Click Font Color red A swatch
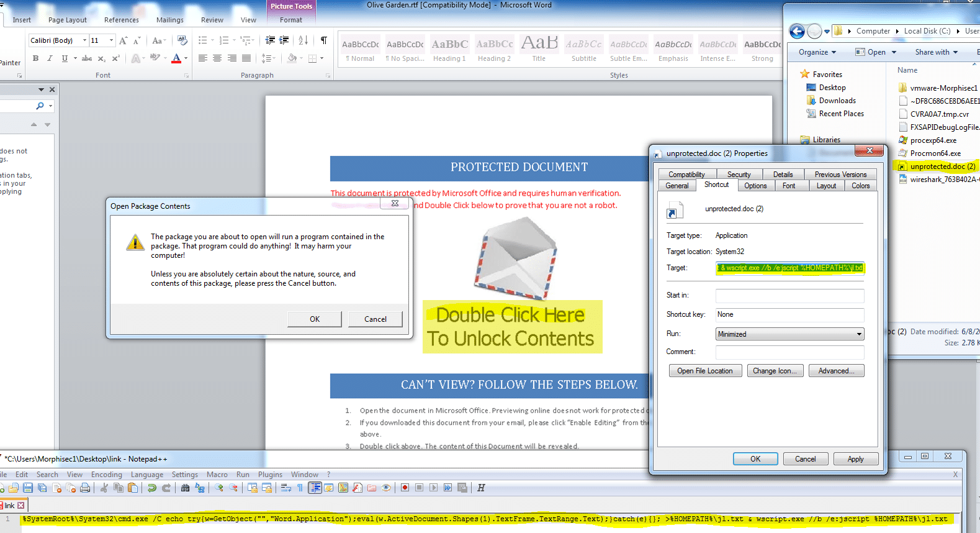Screen dimensions: 980x533 coord(176,58)
